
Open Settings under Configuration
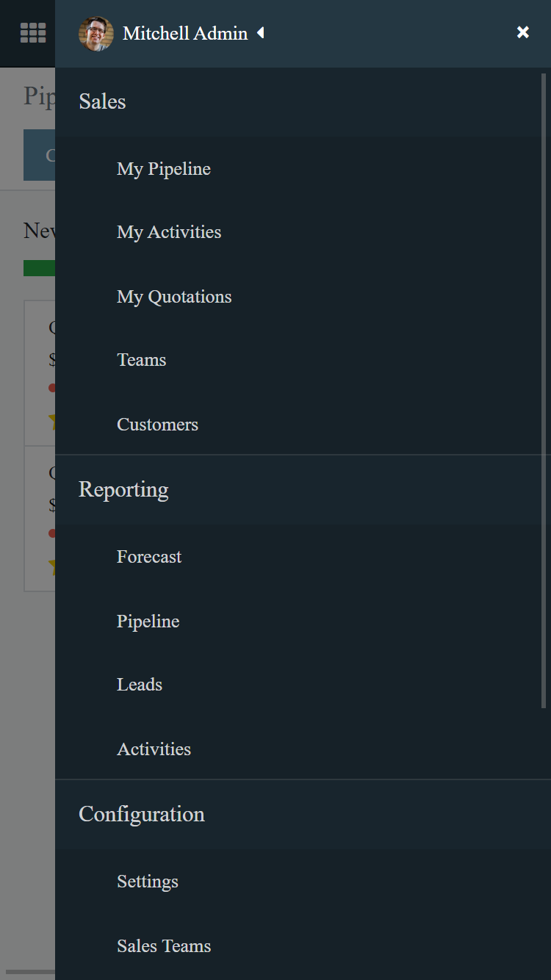pyautogui.click(x=147, y=882)
